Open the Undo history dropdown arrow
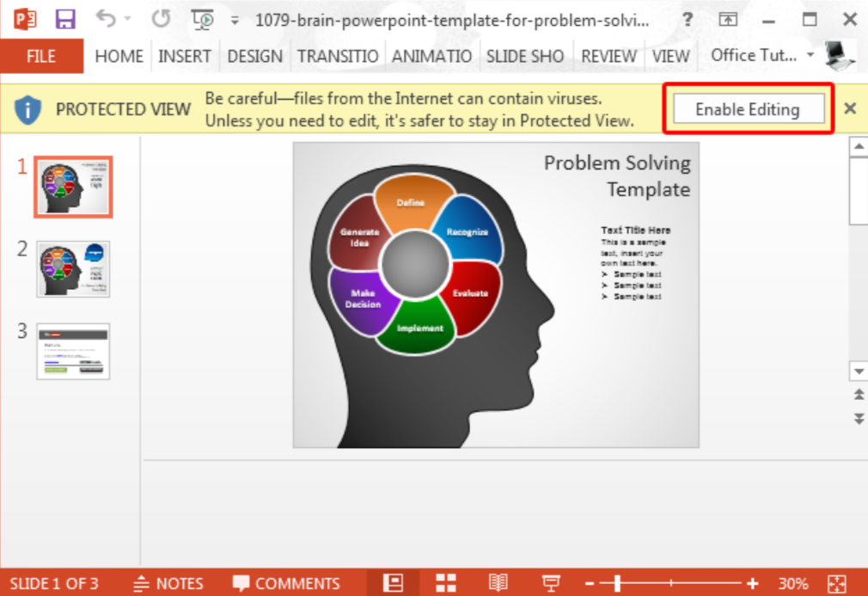The width and height of the screenshot is (868, 596). (128, 20)
